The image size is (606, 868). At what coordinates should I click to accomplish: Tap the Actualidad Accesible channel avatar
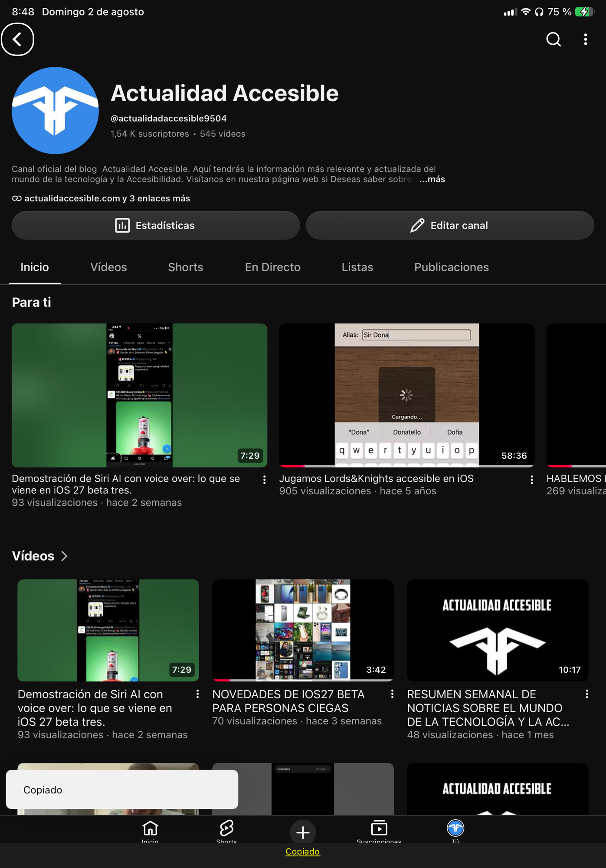(x=55, y=110)
